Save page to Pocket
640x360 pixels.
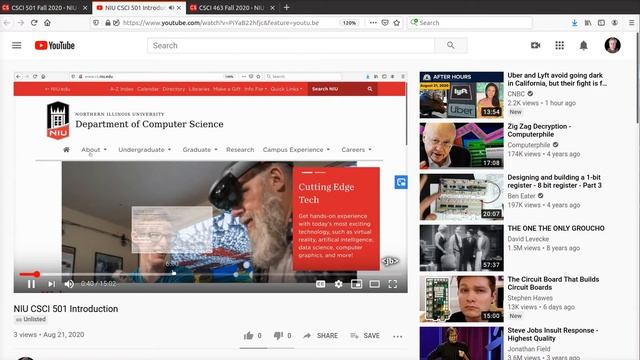pyautogui.click(x=384, y=23)
